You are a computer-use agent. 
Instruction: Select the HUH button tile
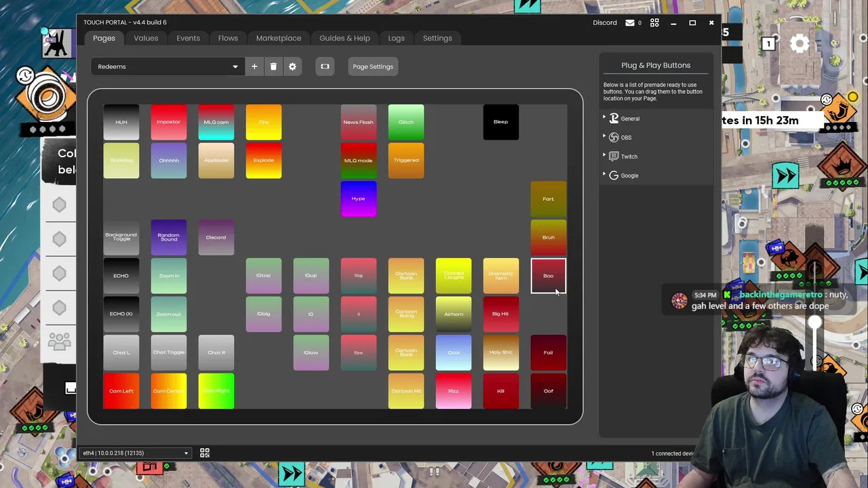121,122
